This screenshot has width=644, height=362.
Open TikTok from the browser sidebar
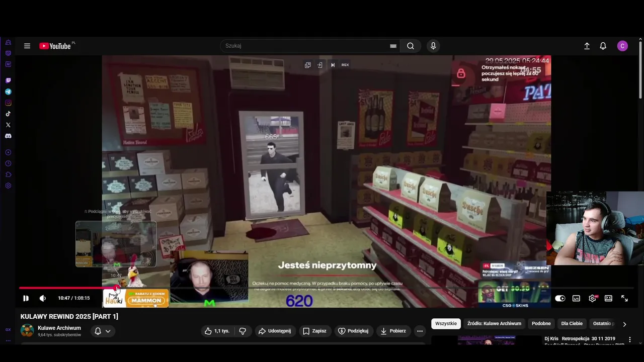[x=8, y=114]
